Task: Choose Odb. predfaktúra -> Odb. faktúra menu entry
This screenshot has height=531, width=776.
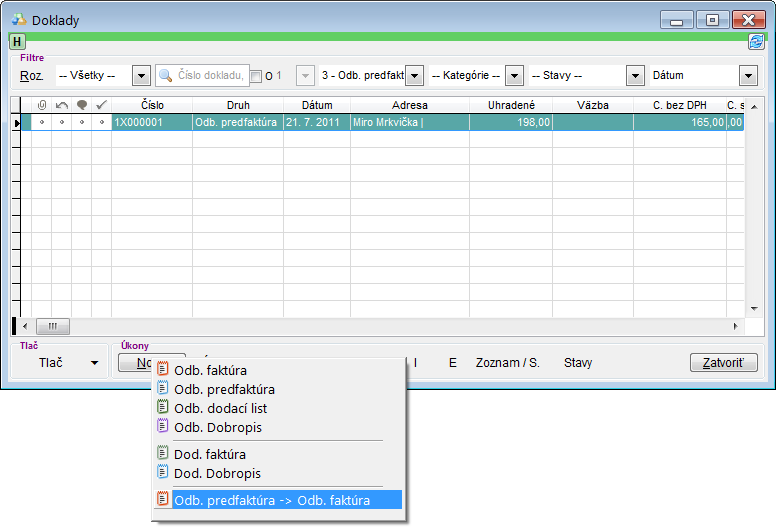Action: pos(271,500)
